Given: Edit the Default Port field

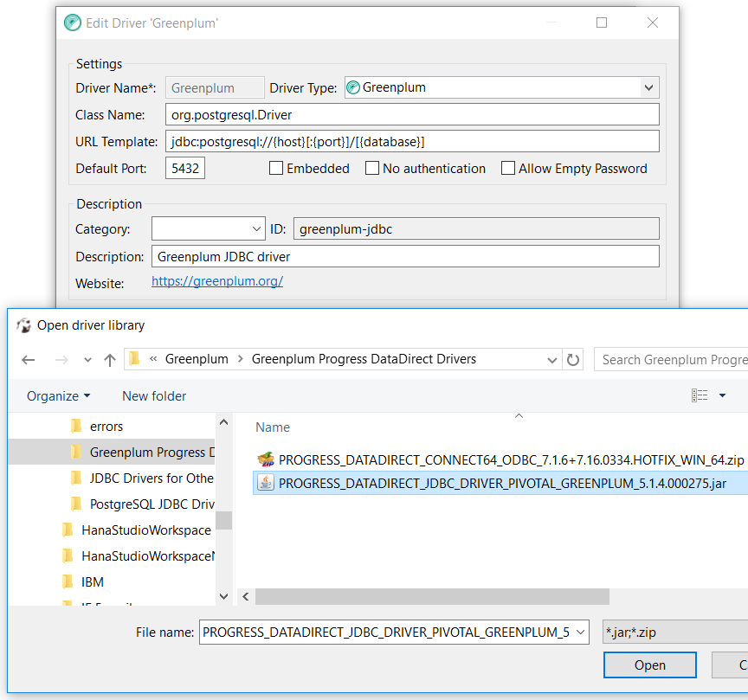Looking at the screenshot, I should 185,169.
